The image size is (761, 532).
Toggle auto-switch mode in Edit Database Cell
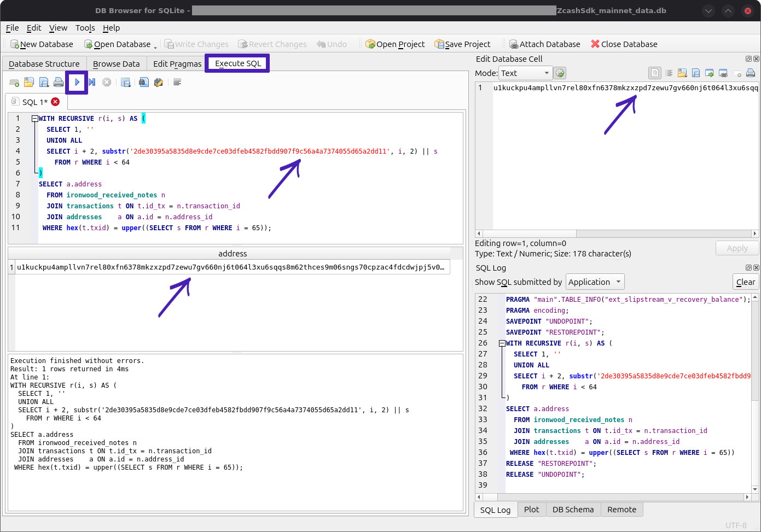tap(560, 73)
